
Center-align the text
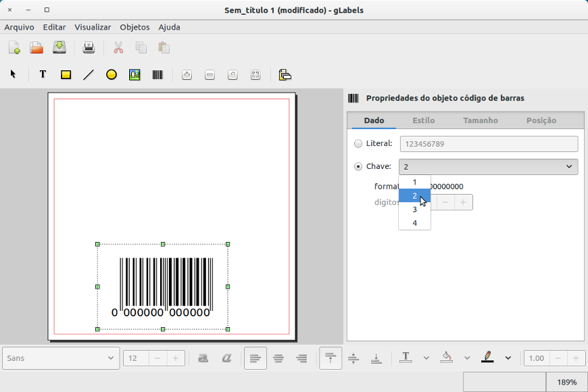click(x=278, y=358)
